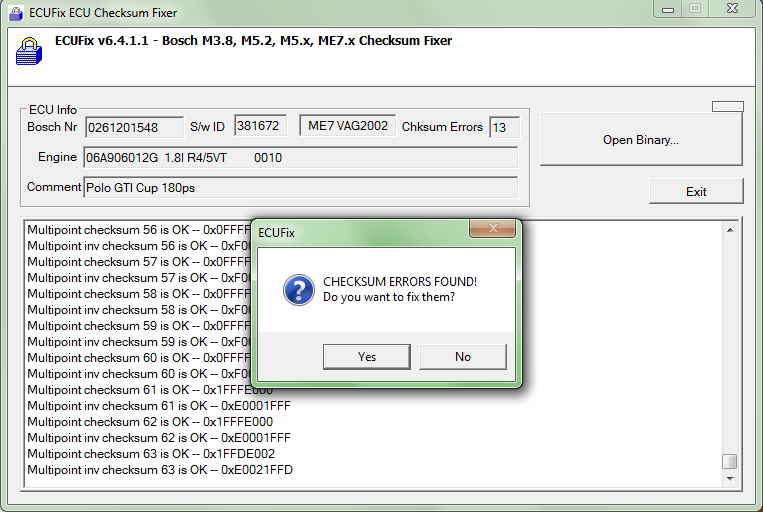Click No in the ECUFix dialog
The height and width of the screenshot is (512, 763).
462,357
